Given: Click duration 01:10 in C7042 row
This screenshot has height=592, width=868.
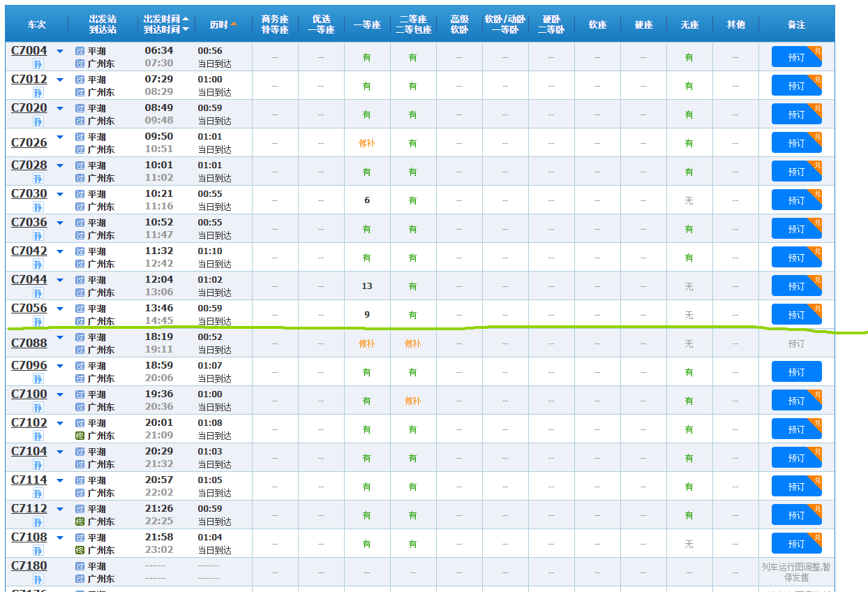Looking at the screenshot, I should pyautogui.click(x=210, y=251).
